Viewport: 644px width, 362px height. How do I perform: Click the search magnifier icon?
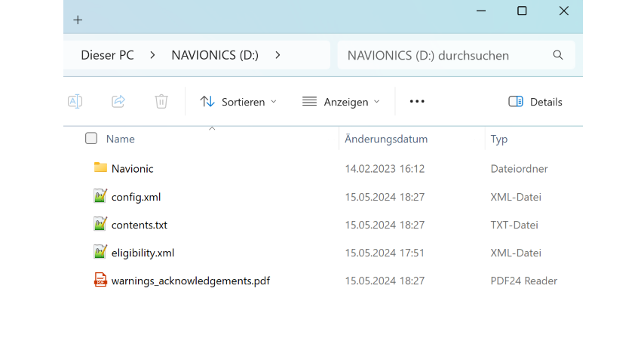558,55
